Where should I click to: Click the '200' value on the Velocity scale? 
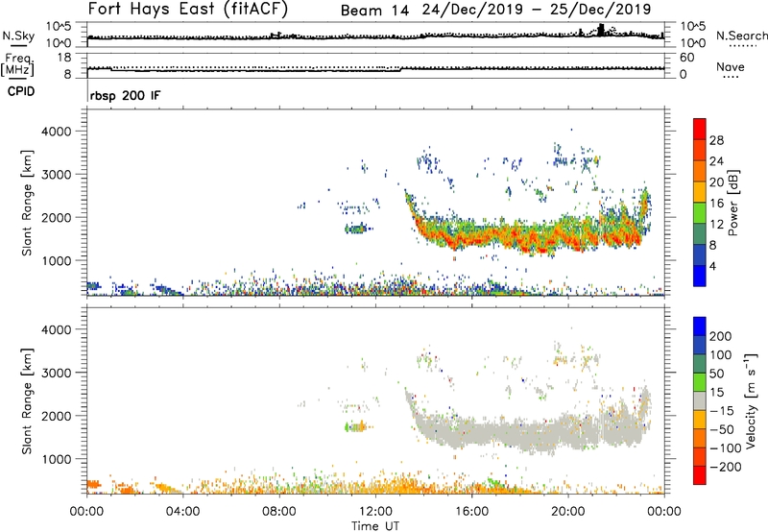(x=720, y=336)
